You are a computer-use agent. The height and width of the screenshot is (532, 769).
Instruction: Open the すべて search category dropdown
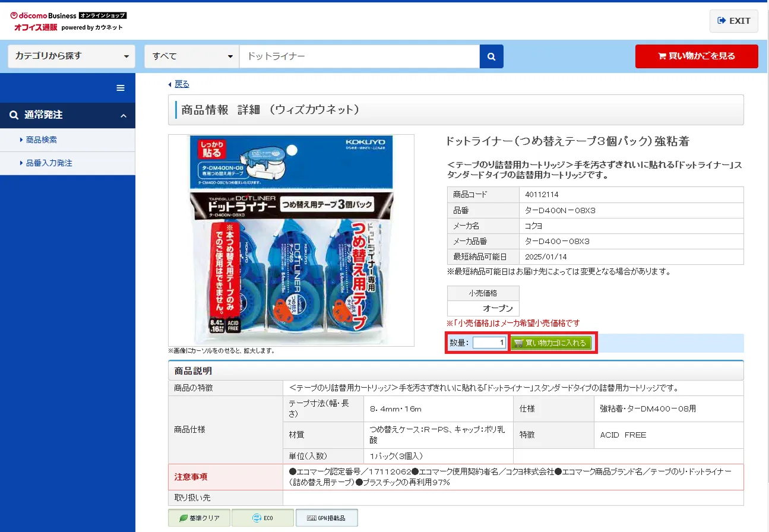(x=192, y=56)
